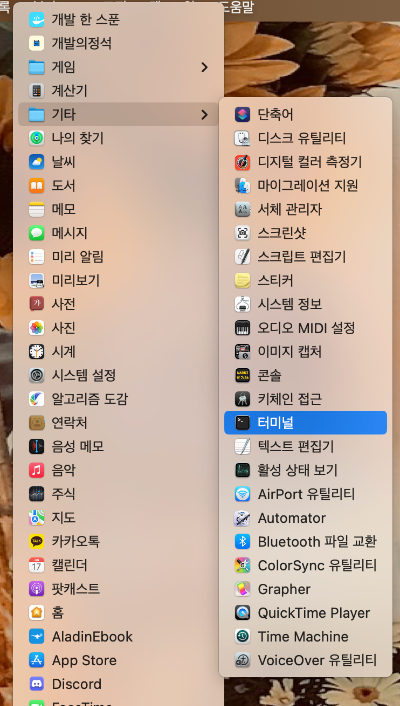This screenshot has height=706, width=400.
Task: Open 주식 Stocks entry
Action: tap(118, 494)
